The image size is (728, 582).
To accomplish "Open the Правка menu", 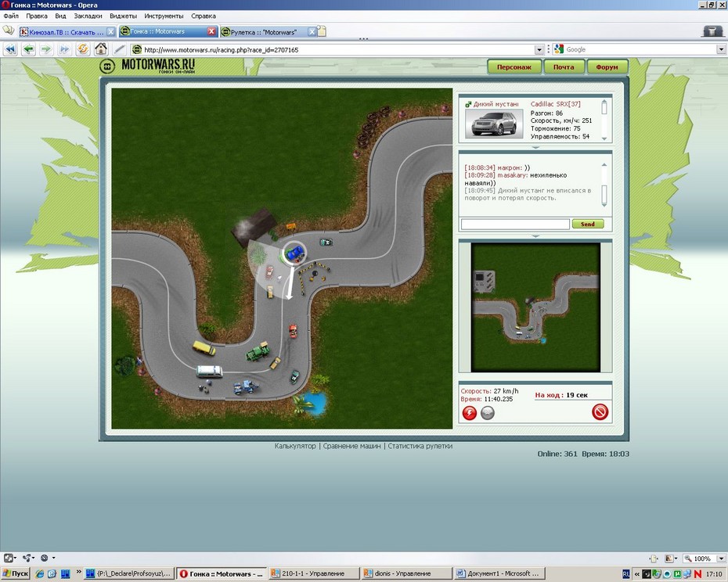I will pos(37,16).
